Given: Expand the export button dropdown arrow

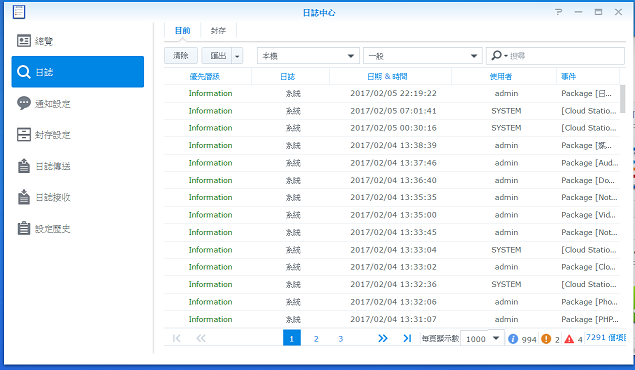Looking at the screenshot, I should point(237,56).
